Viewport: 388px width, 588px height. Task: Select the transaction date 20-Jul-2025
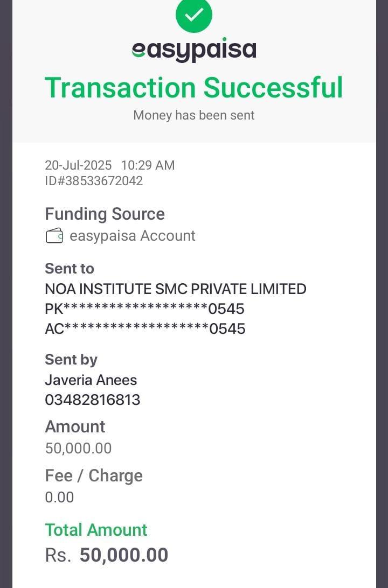pyautogui.click(x=78, y=165)
